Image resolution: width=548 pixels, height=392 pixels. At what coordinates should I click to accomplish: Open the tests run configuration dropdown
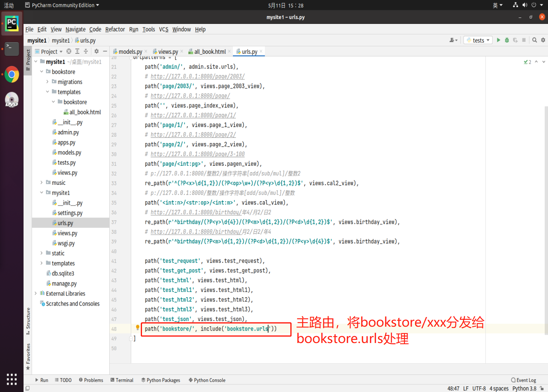point(478,40)
